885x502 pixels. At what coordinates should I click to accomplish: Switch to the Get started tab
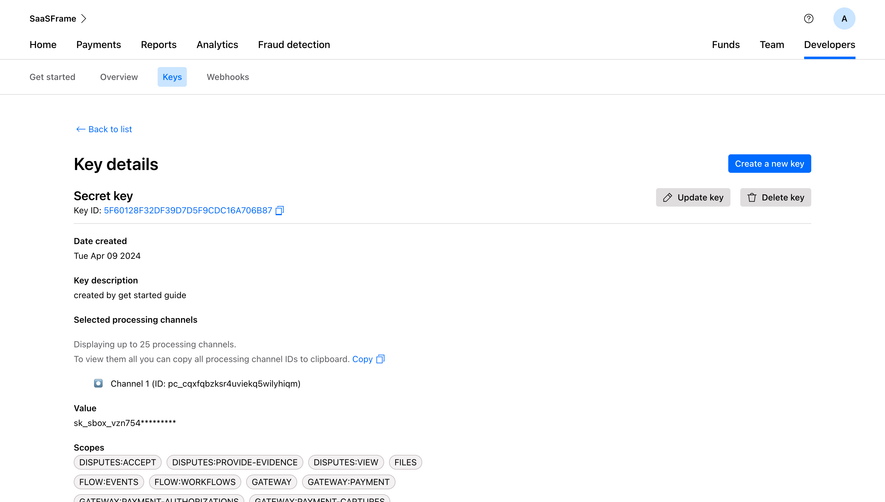click(52, 77)
